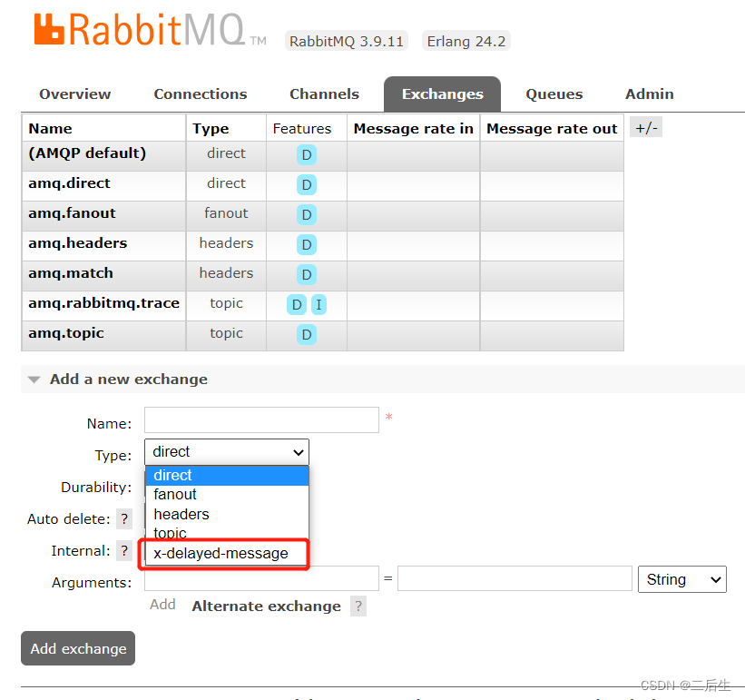Choose headers from the Type list
The width and height of the screenshot is (745, 700).
click(227, 515)
